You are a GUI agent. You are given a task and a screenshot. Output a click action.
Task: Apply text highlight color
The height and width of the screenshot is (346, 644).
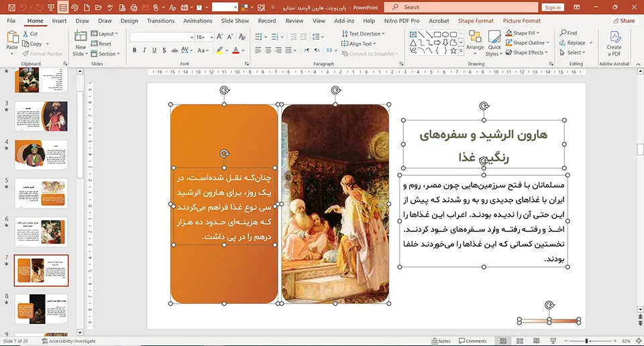tap(220, 50)
